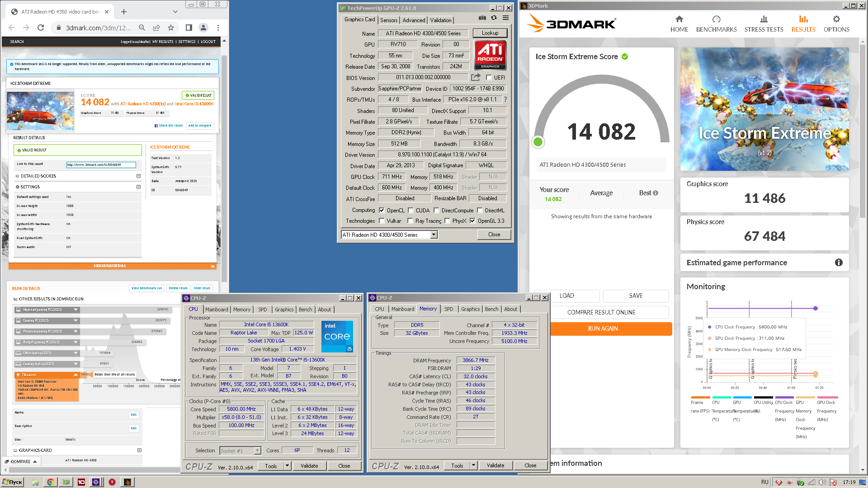The width and height of the screenshot is (868, 488).
Task: Open 3DMark BENCHMARKS section
Action: click(716, 24)
